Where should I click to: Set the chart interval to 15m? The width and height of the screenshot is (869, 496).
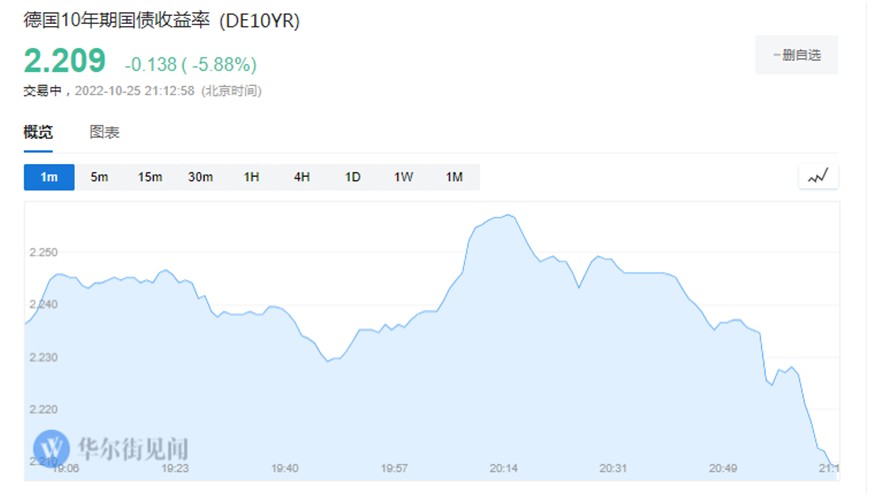[x=150, y=177]
